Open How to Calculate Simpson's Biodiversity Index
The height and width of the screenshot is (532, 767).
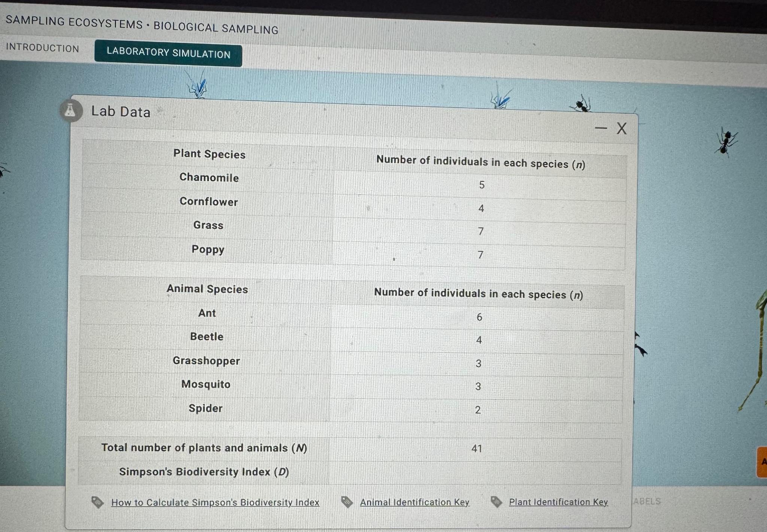point(215,502)
